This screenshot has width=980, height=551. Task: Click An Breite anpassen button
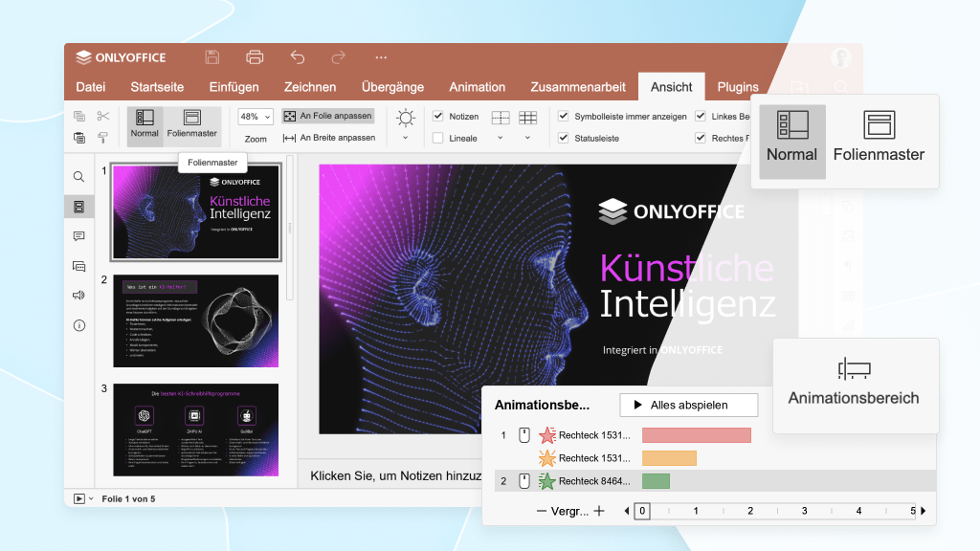click(x=329, y=138)
